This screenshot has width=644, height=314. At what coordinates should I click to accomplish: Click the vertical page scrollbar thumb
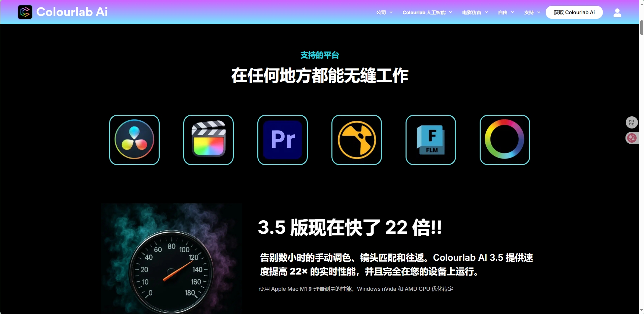tap(642, 28)
